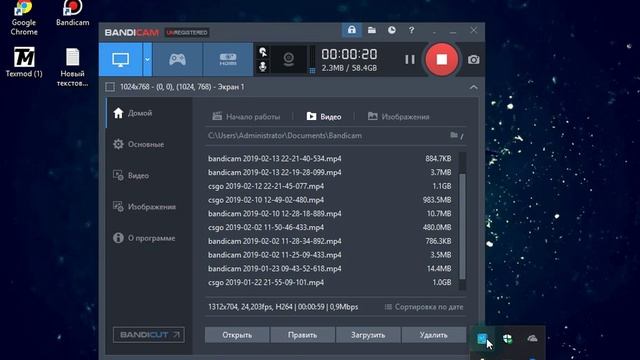
Task: Open help question mark icon
Action: 411,30
